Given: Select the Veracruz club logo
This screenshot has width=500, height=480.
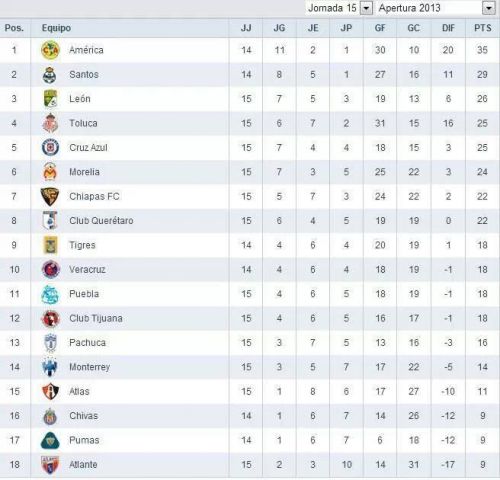Looking at the screenshot, I should point(51,269).
